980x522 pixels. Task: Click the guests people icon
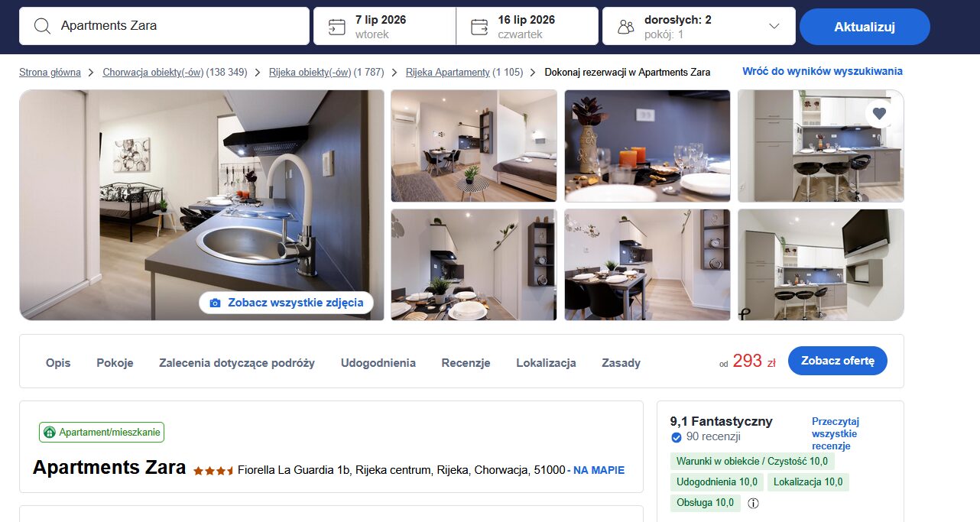[x=626, y=27]
